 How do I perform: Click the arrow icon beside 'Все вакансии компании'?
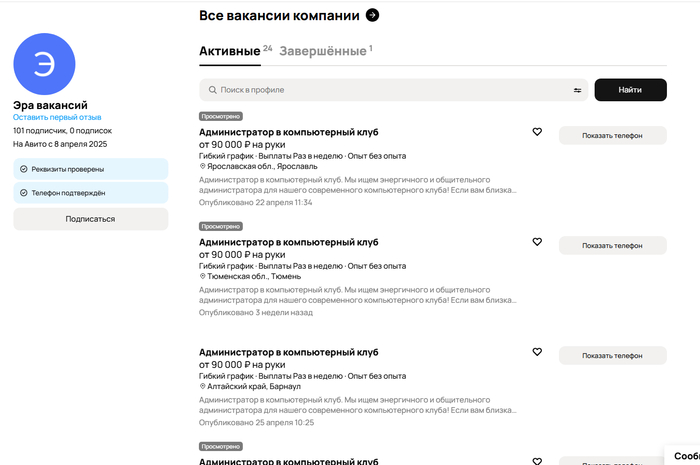[372, 15]
